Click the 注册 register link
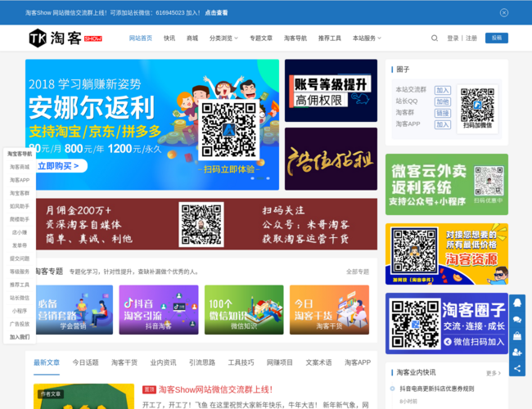The height and width of the screenshot is (409, 532). pos(471,38)
